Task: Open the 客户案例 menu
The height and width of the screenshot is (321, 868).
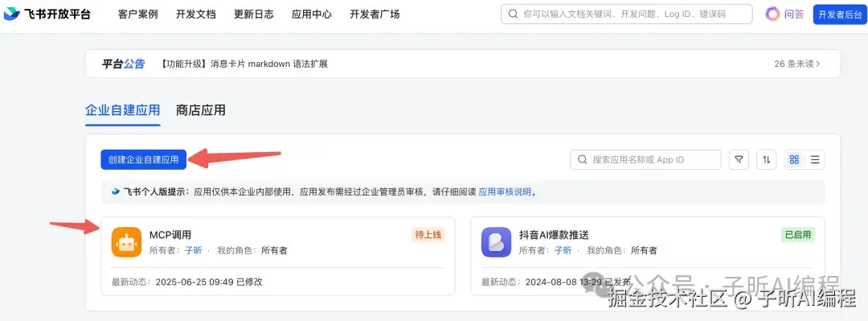Action: click(138, 14)
